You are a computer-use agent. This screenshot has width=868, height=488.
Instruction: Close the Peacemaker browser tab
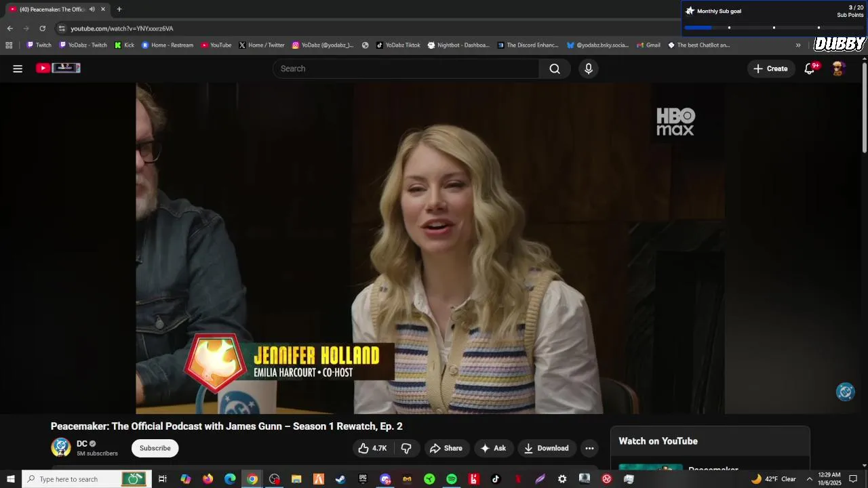tap(103, 9)
